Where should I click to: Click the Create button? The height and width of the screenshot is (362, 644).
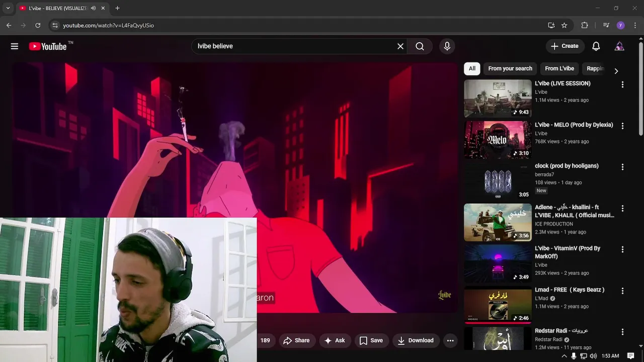click(x=565, y=46)
